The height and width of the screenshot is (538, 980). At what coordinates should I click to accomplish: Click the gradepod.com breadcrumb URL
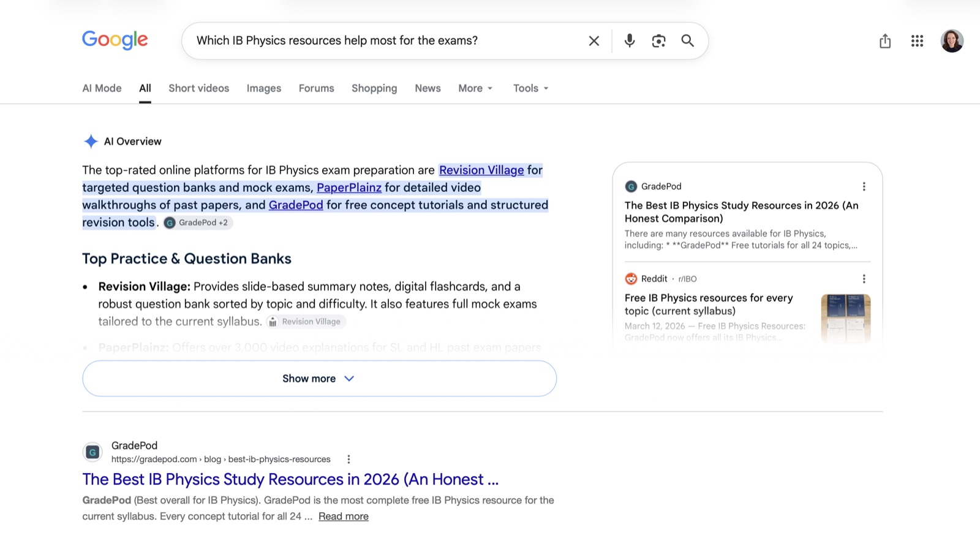coord(221,460)
